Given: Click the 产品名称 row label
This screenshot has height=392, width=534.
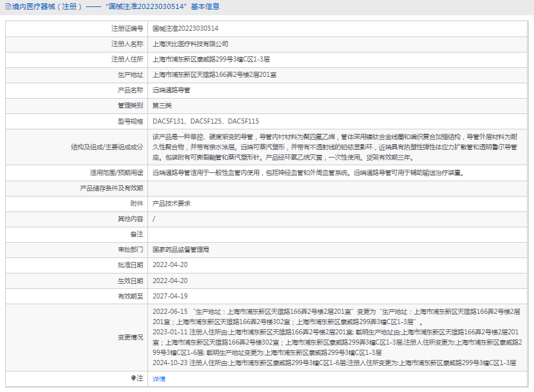Looking at the screenshot, I should 130,90.
